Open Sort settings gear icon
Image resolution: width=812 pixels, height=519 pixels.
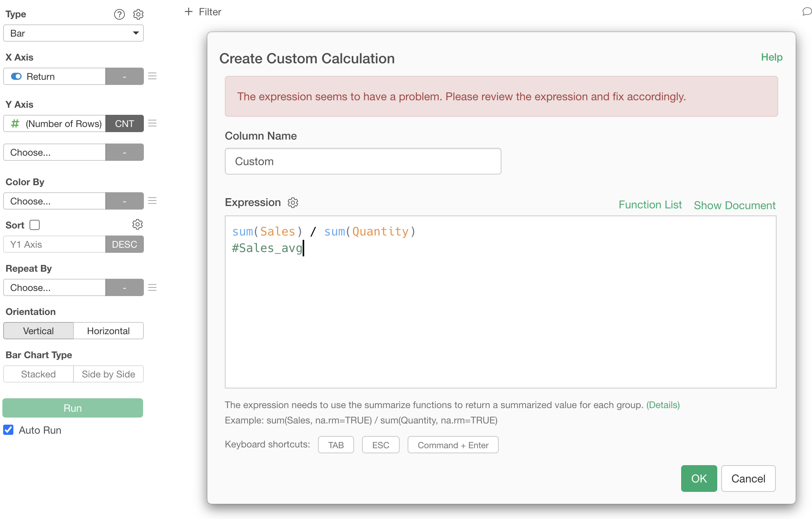click(137, 225)
